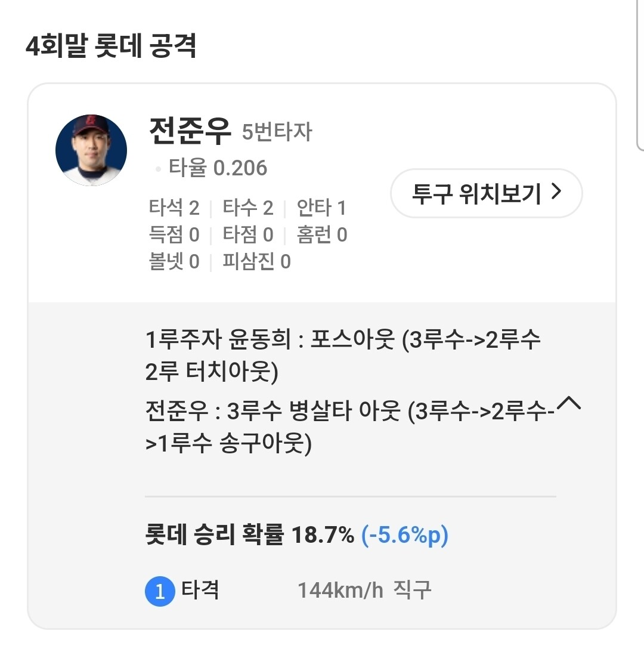Open 전준우's player profile photo

point(91,150)
